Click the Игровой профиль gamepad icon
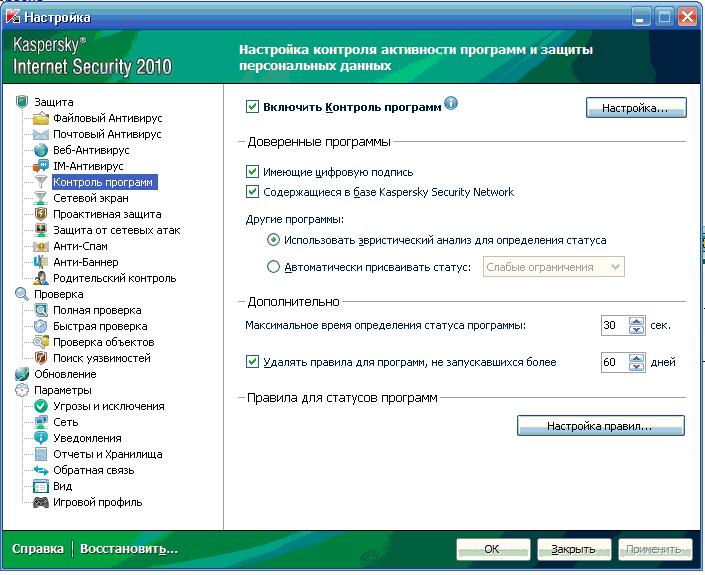This screenshot has height=575, width=705. (40, 502)
